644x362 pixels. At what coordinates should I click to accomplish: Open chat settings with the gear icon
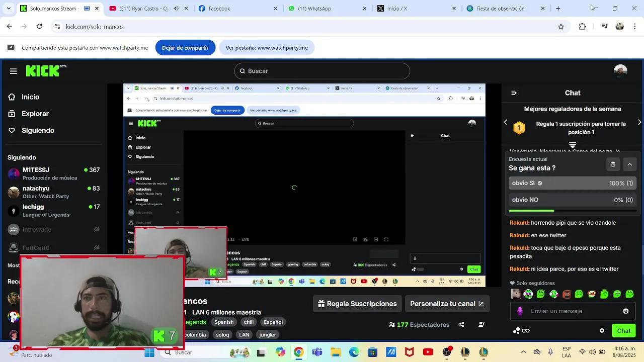[x=602, y=330]
